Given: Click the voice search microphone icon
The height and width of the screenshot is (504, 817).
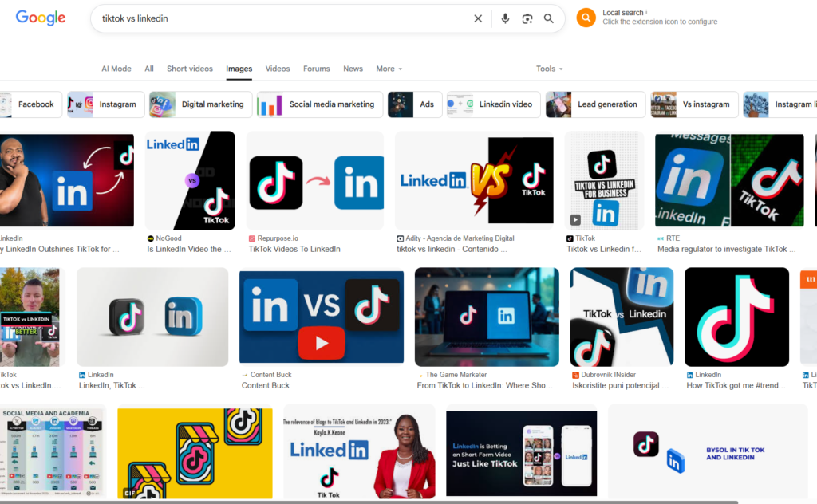Looking at the screenshot, I should click(x=506, y=18).
